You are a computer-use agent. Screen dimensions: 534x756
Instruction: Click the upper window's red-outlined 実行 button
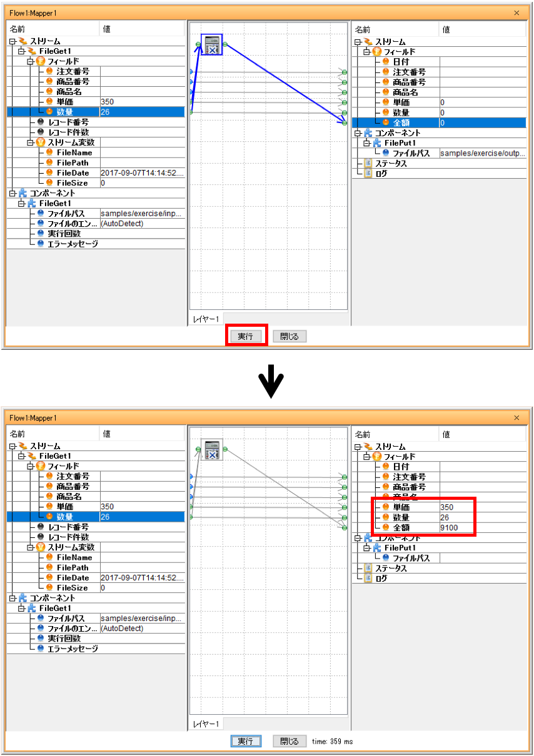click(246, 336)
